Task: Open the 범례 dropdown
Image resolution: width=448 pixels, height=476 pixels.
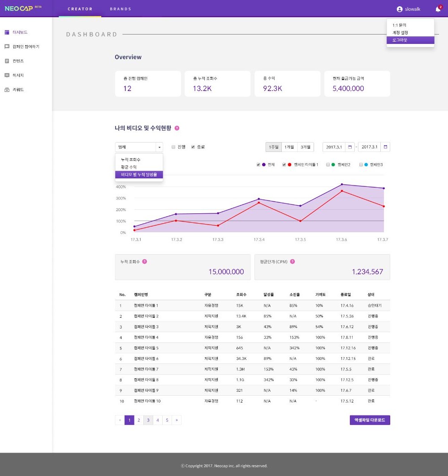Action: (139, 147)
